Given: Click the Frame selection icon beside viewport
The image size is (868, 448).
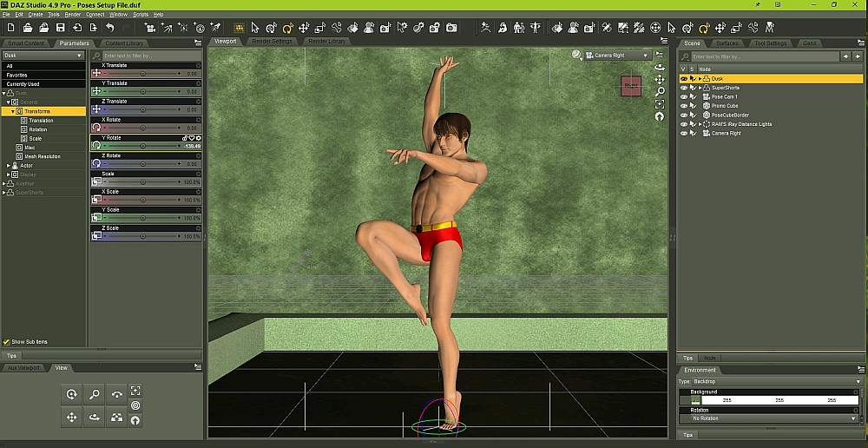Looking at the screenshot, I should pyautogui.click(x=660, y=104).
